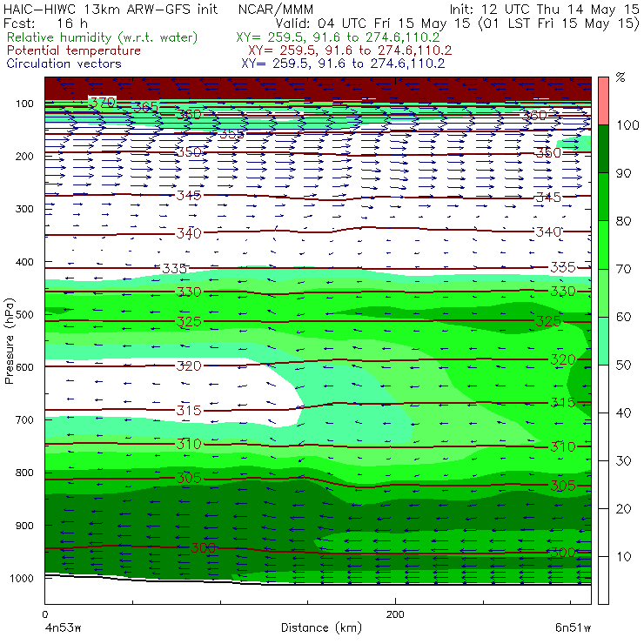Image resolution: width=644 pixels, height=644 pixels.
Task: Click the 80–90% green colorbar segment
Action: (603, 197)
